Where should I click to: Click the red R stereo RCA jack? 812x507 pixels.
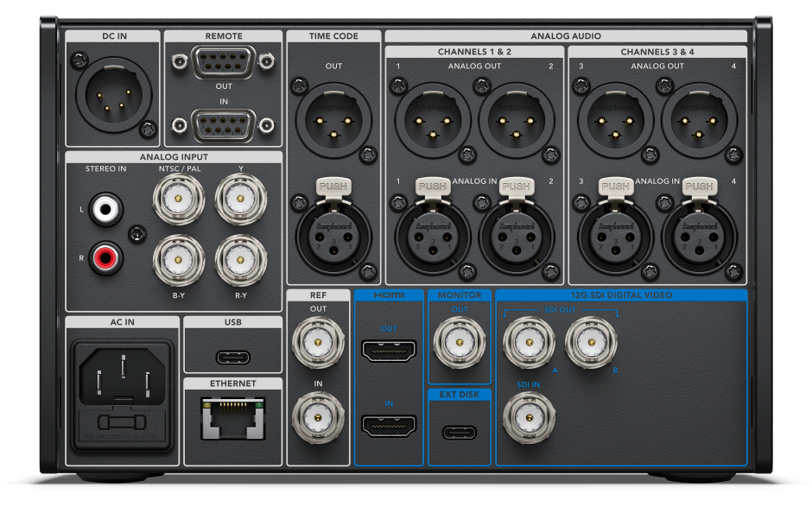[105, 257]
